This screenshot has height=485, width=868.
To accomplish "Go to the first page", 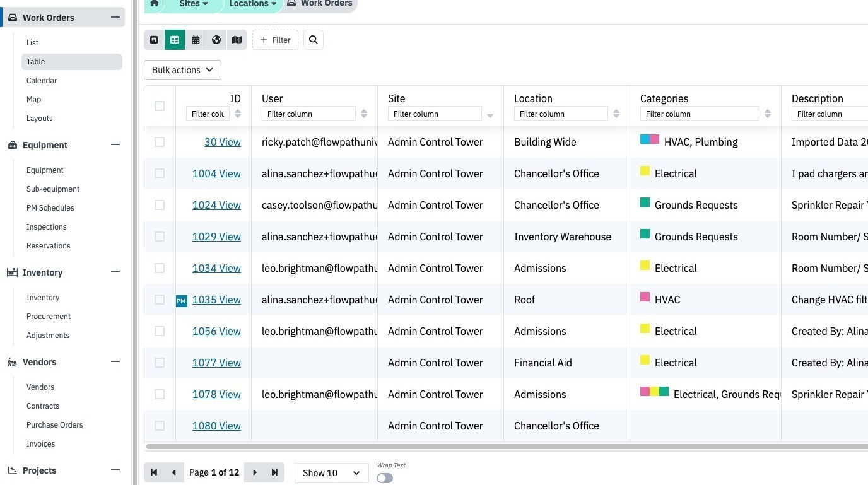I will [x=154, y=472].
